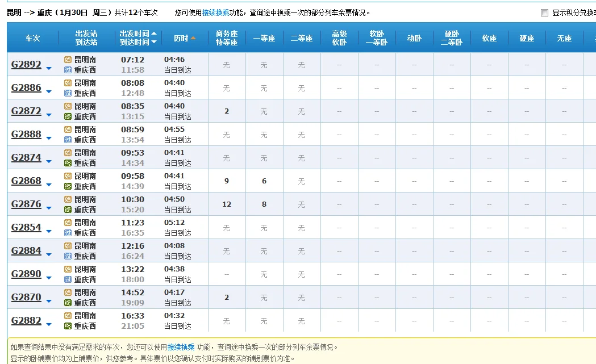Image resolution: width=596 pixels, height=364 pixels.
Task: Click the green 终 terminus icon in the G2872 row
Action: click(x=68, y=116)
